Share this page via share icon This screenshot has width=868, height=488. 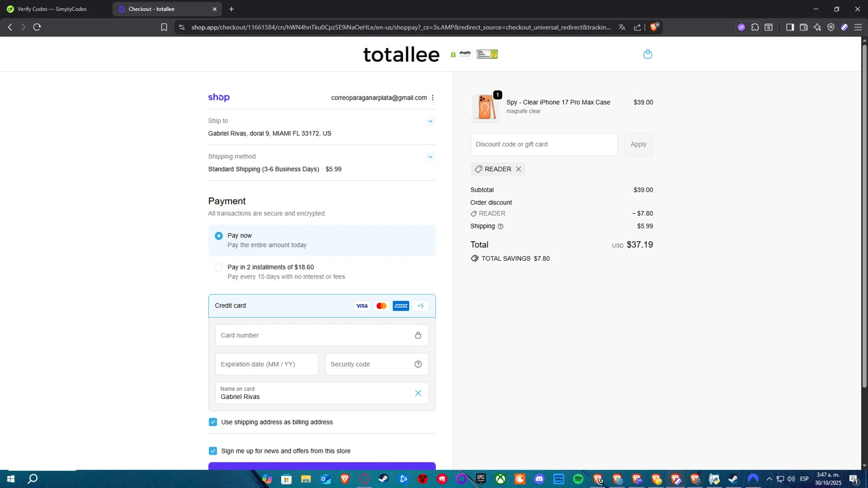[637, 27]
